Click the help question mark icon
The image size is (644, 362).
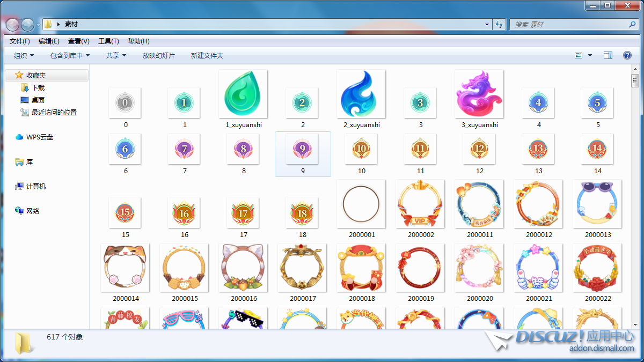click(x=627, y=55)
